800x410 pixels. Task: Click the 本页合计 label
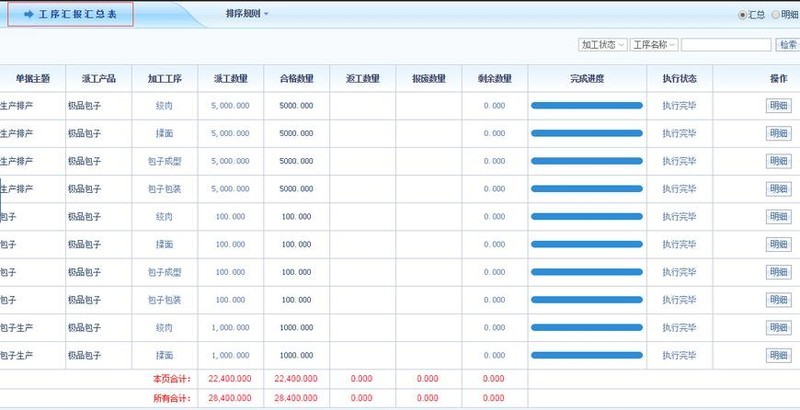pyautogui.click(x=172, y=379)
